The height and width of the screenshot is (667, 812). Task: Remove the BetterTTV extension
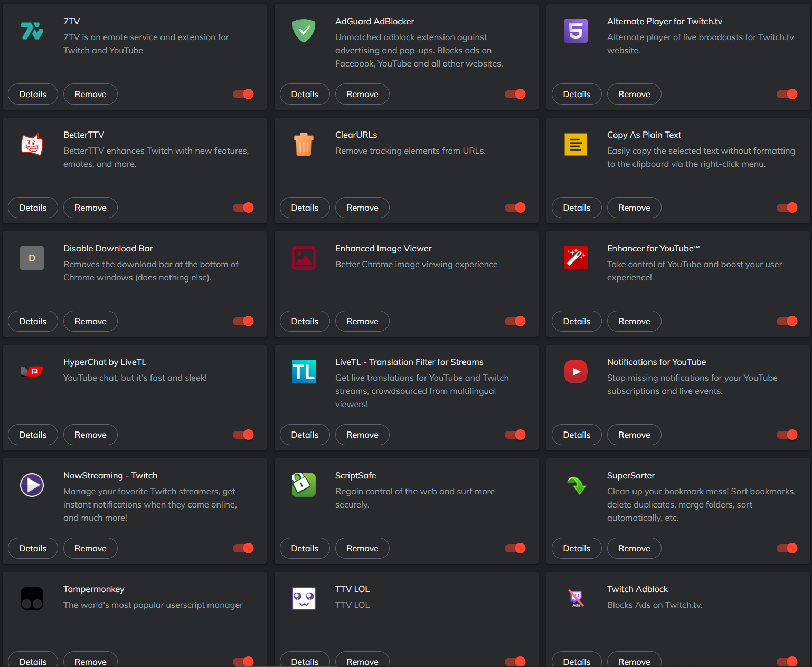point(90,208)
